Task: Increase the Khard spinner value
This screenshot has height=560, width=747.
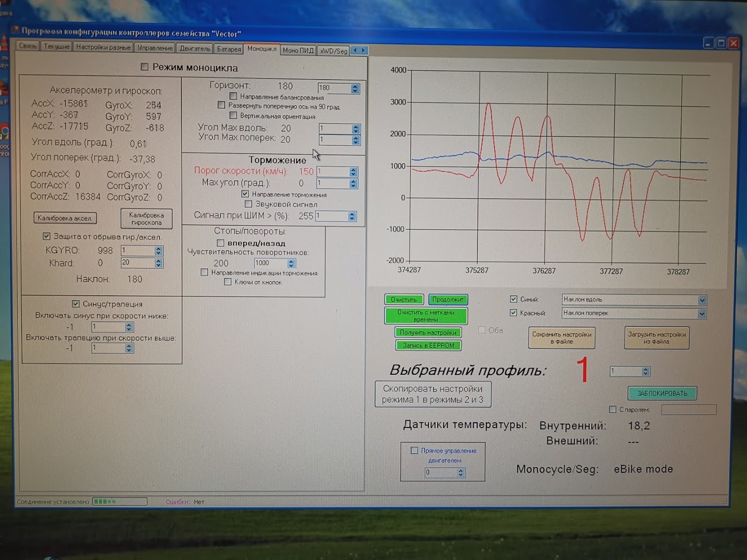Action: click(x=158, y=260)
